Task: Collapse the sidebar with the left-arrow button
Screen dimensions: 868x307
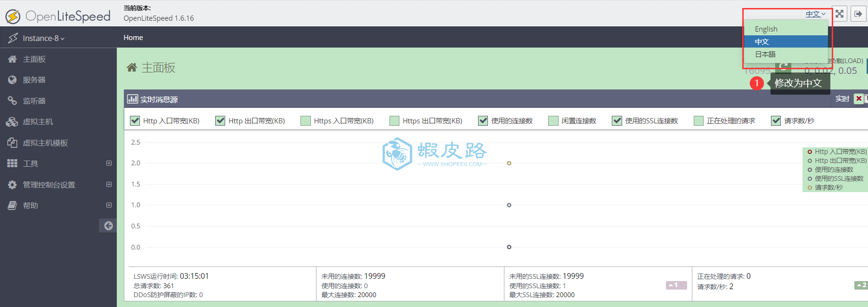Action: (x=108, y=226)
